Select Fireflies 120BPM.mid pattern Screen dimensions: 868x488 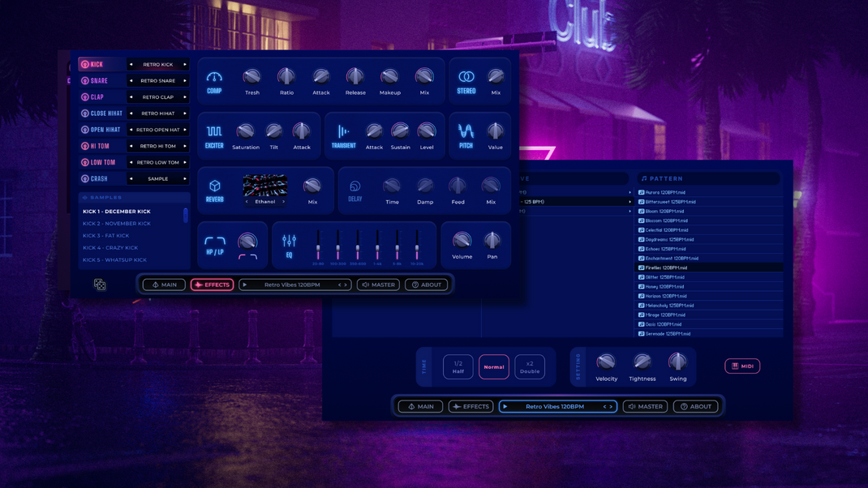666,268
